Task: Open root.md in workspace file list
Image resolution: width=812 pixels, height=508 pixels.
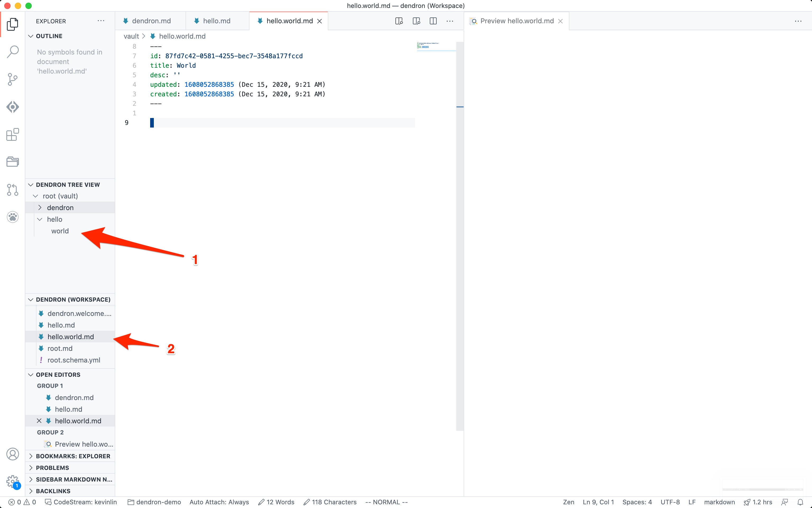Action: 70,348
